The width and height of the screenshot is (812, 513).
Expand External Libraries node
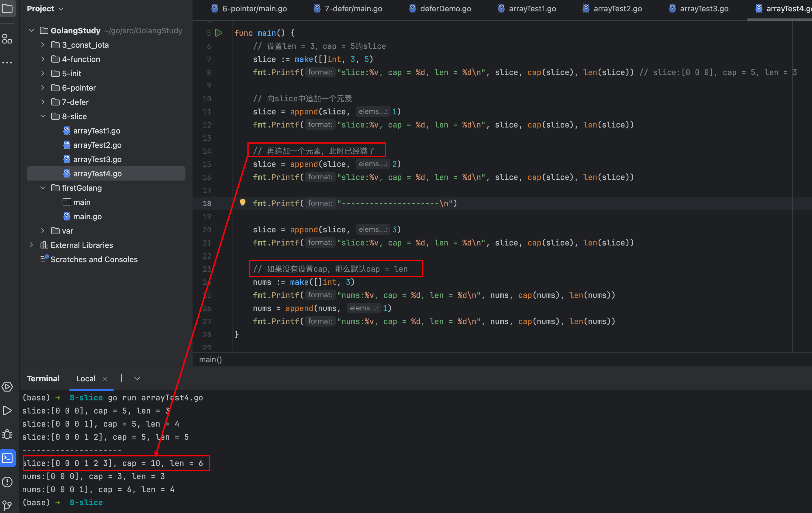coord(31,245)
